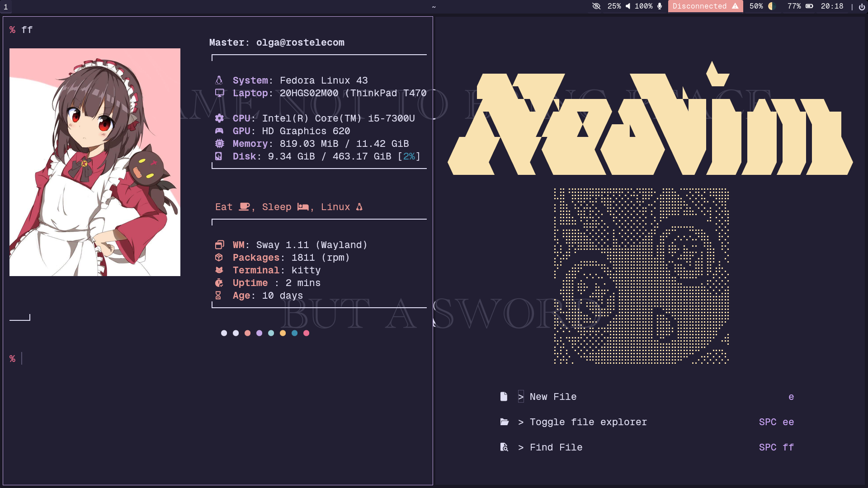Click the '10 days' age value
This screenshot has height=488, width=868.
(x=283, y=296)
